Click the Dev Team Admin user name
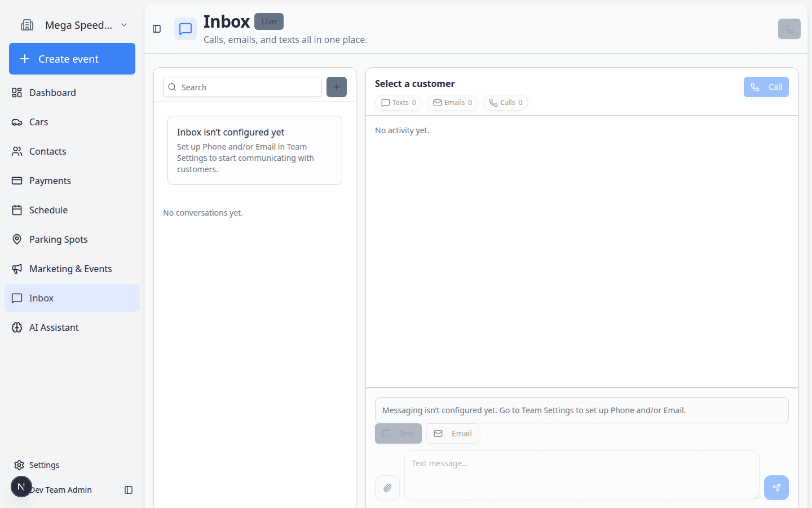 coord(61,490)
